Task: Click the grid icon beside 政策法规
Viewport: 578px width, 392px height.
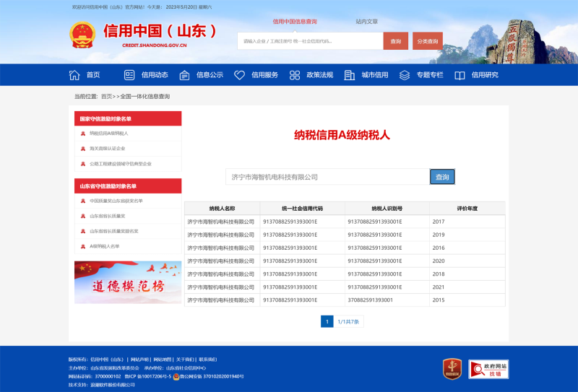Action: pyautogui.click(x=294, y=75)
